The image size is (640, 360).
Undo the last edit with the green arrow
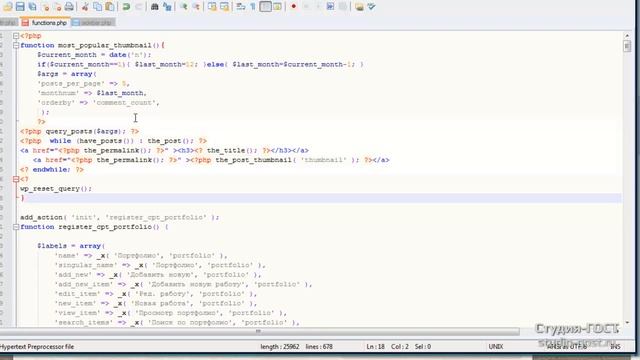click(126, 7)
